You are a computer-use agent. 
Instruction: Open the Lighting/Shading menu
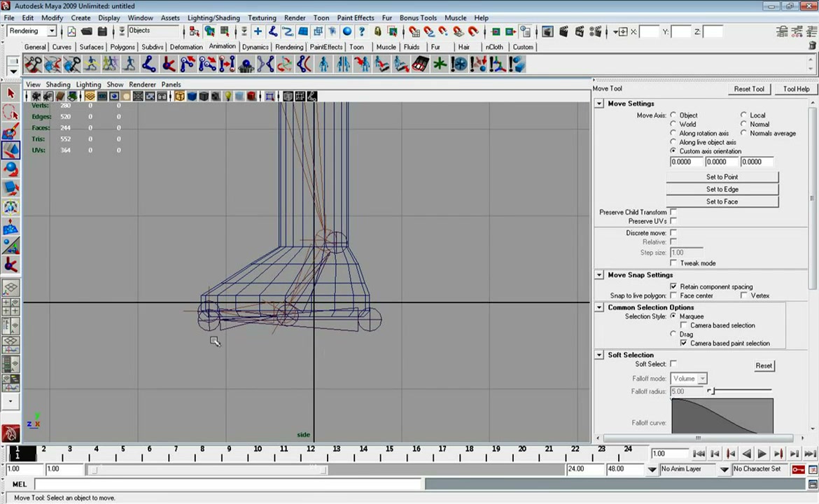click(213, 17)
